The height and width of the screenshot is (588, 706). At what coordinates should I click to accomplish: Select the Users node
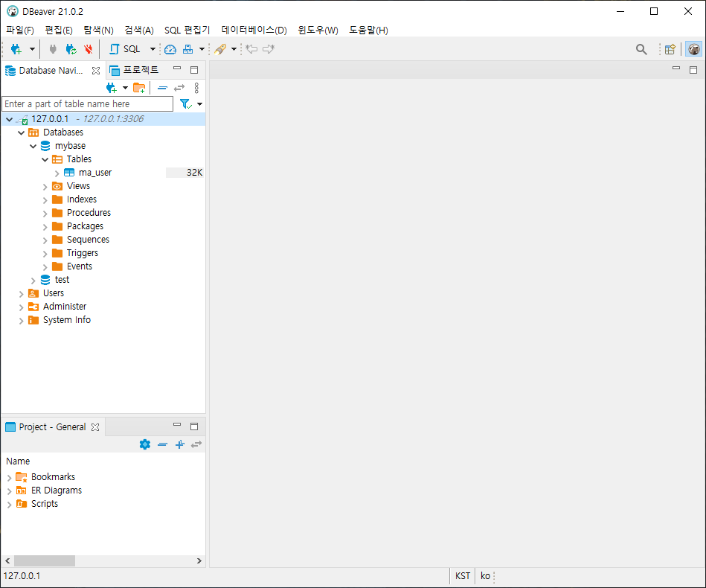(54, 293)
